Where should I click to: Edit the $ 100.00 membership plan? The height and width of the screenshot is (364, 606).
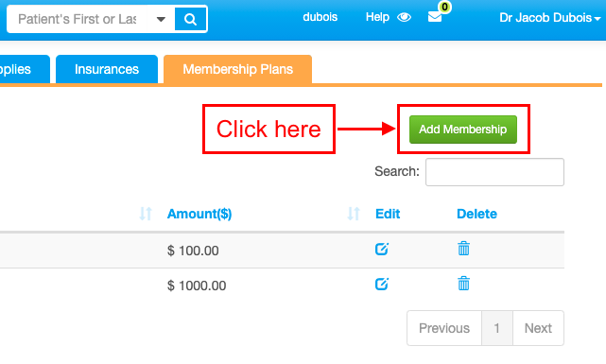coord(381,249)
